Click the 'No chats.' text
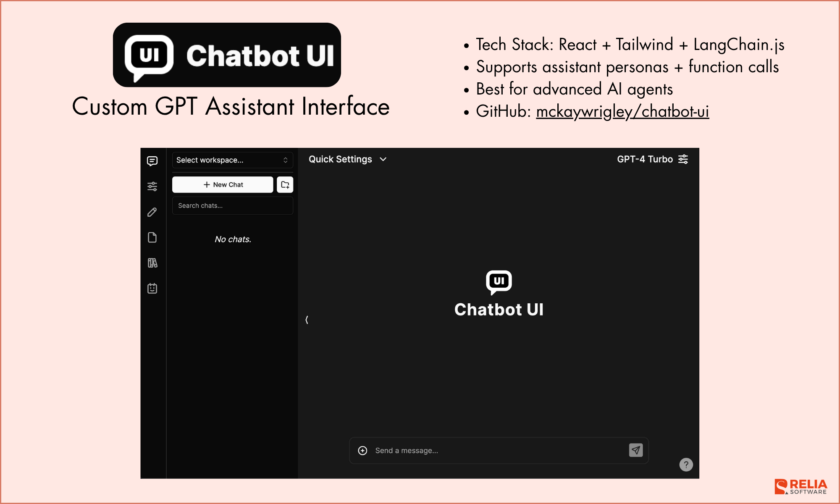This screenshot has width=840, height=504. [233, 239]
